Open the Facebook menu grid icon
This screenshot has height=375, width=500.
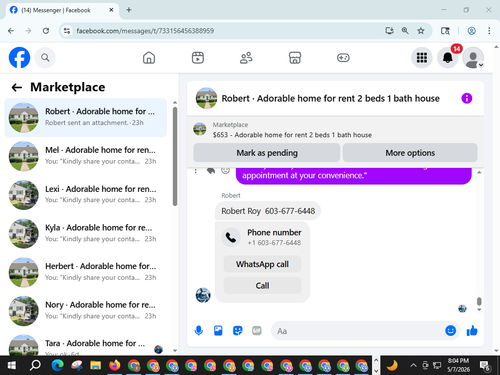(422, 58)
